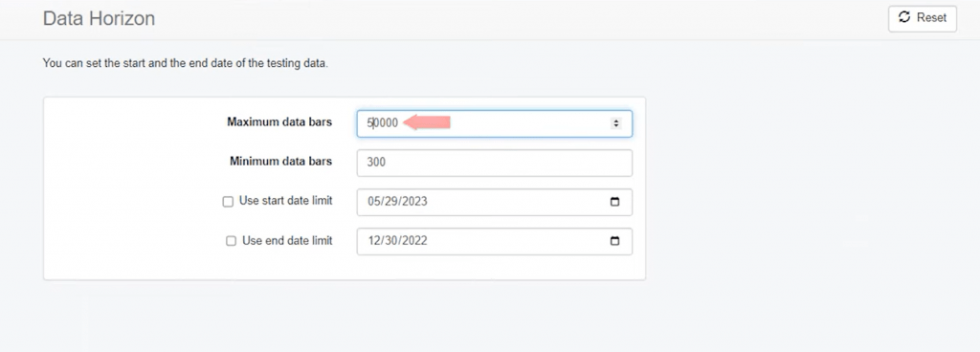Click the Reset button
The height and width of the screenshot is (352, 980).
pos(922,18)
